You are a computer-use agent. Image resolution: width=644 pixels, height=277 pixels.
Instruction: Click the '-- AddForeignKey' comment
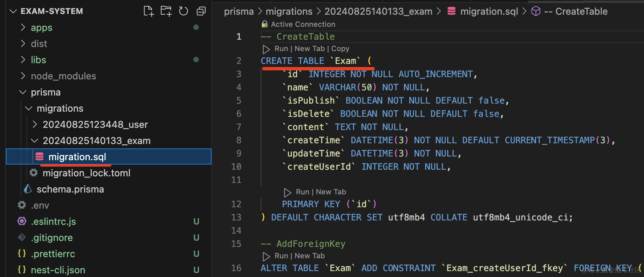(x=303, y=244)
